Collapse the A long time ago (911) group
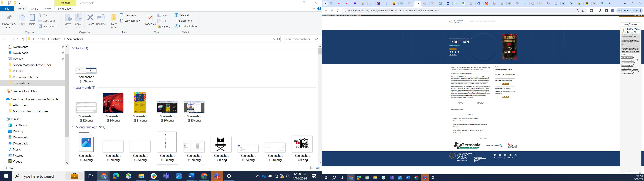The height and width of the screenshot is (181, 644). pos(73,127)
